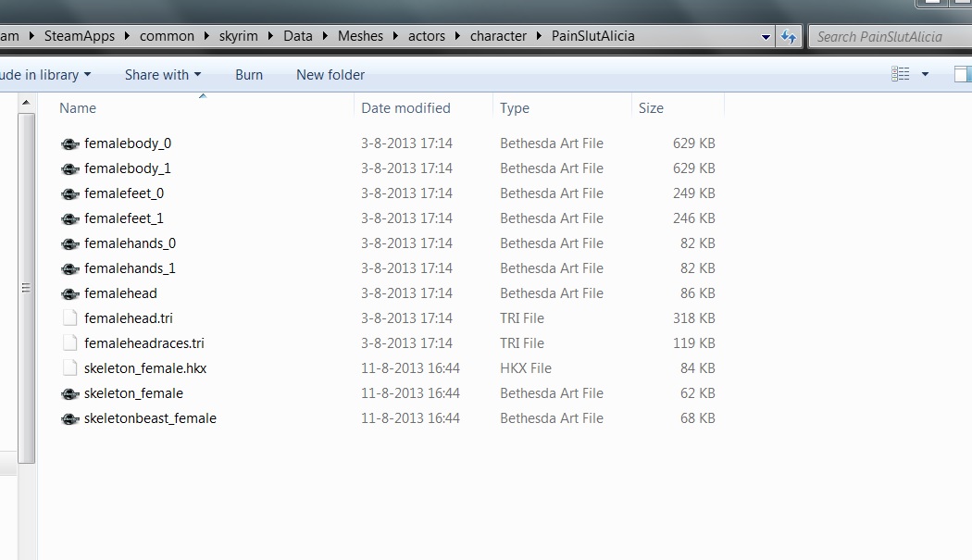Click the left pane scrollbar thumb
This screenshot has width=972, height=560.
tap(26, 288)
